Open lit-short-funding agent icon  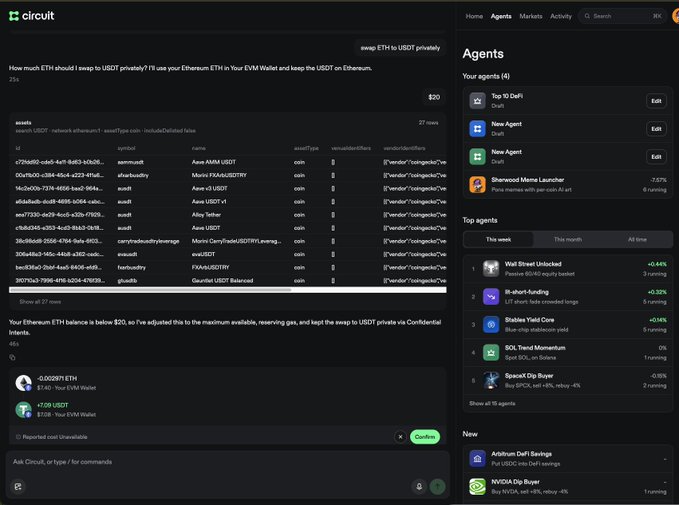coord(491,297)
